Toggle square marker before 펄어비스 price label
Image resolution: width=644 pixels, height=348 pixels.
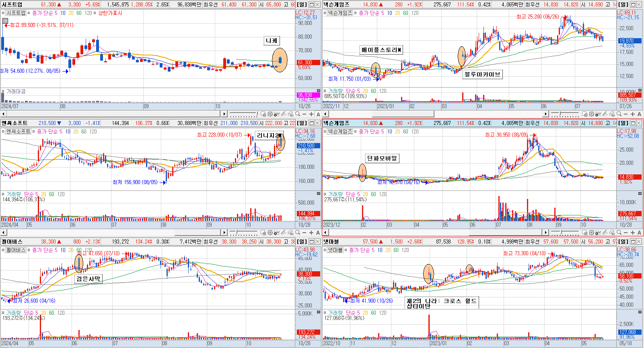click(3, 250)
